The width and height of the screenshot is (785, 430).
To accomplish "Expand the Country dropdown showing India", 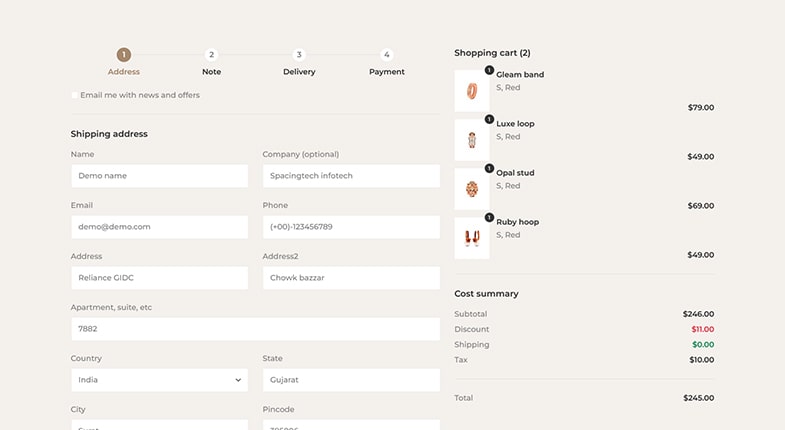I will point(159,380).
